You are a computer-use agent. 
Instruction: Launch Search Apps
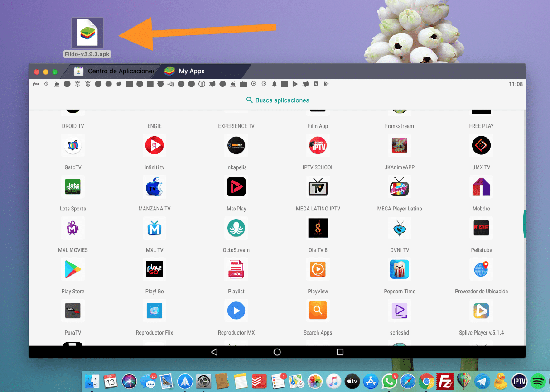tap(318, 311)
